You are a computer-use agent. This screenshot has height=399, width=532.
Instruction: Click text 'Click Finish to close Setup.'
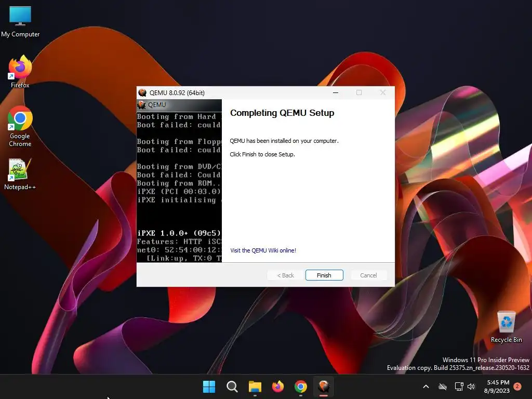pyautogui.click(x=262, y=154)
